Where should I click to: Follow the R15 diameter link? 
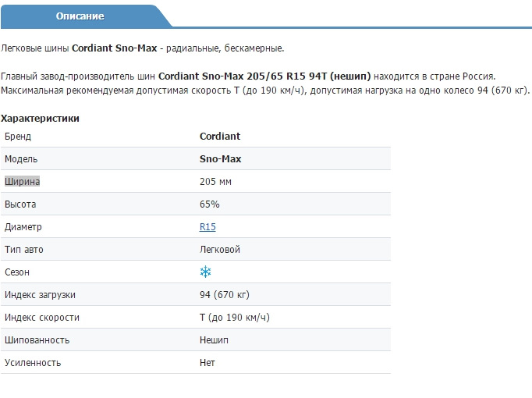207,226
